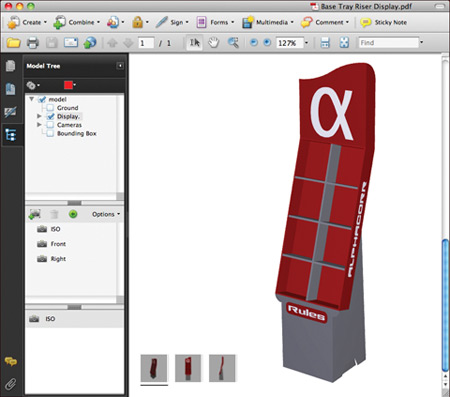
Task: Open the Find options dropdown arrow
Action: click(422, 42)
